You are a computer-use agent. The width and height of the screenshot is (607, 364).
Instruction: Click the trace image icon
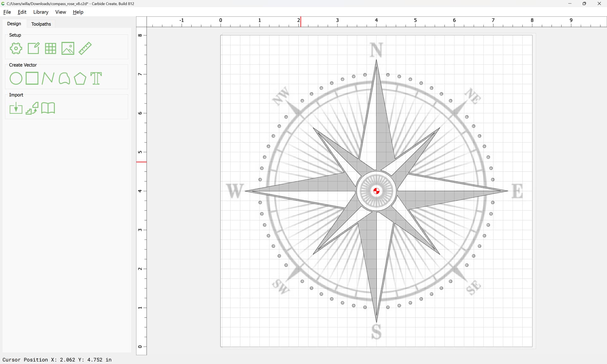pyautogui.click(x=32, y=108)
